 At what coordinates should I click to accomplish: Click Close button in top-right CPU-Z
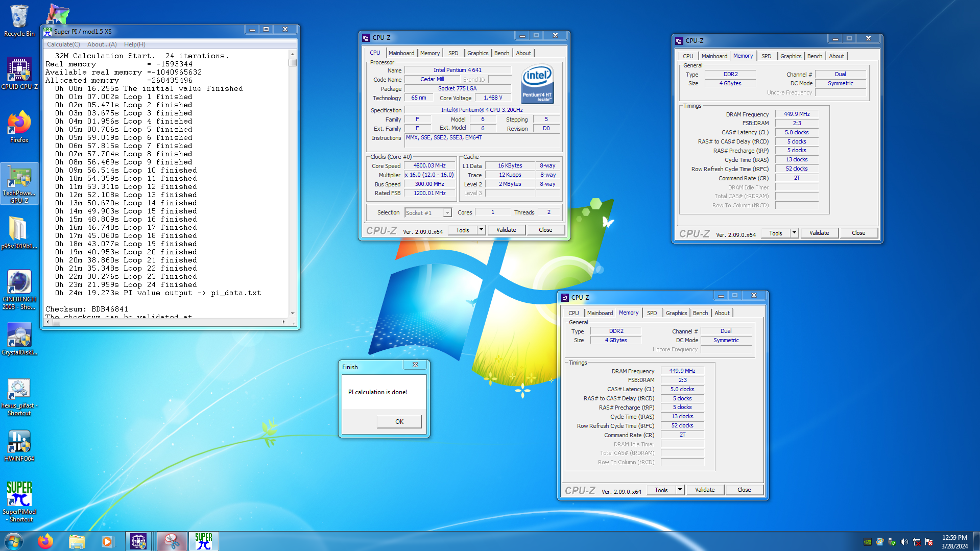[x=858, y=233]
